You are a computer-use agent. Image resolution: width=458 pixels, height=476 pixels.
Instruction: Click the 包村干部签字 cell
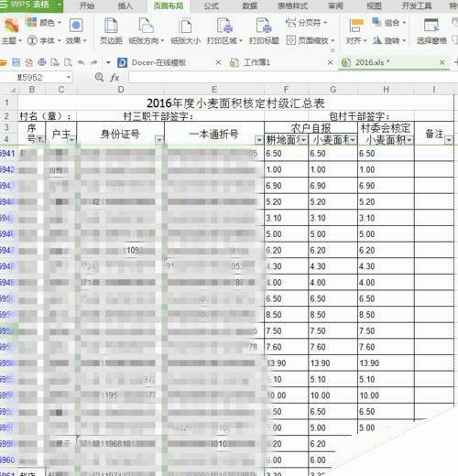359,116
